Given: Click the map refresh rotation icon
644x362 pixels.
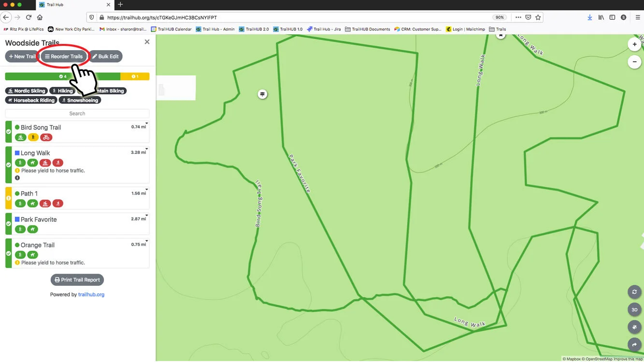Looking at the screenshot, I should click(x=634, y=292).
